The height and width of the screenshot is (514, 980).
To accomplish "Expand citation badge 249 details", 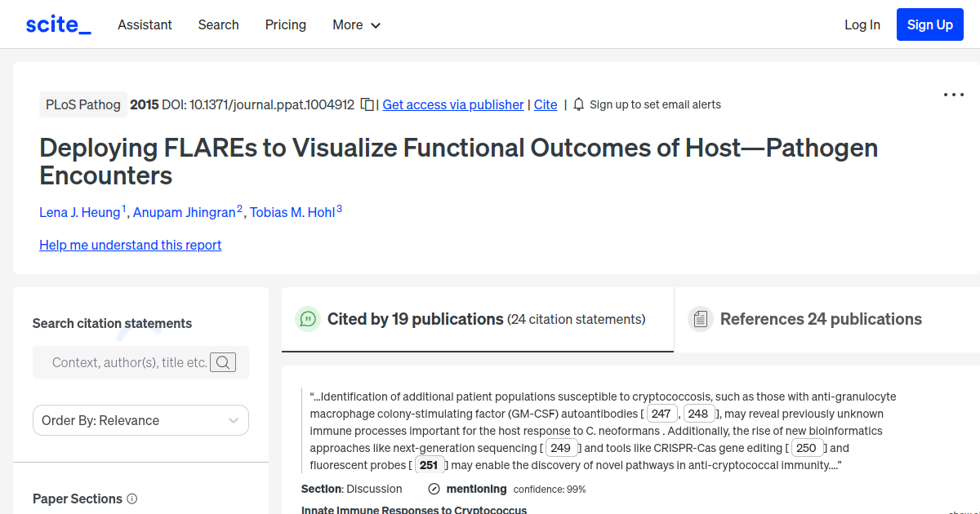I will [561, 447].
